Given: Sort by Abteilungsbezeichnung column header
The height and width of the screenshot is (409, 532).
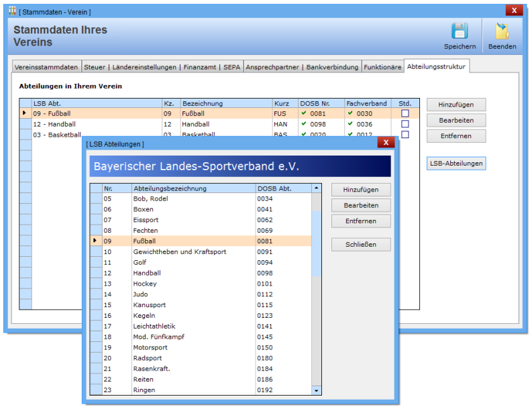Looking at the screenshot, I should (x=193, y=188).
